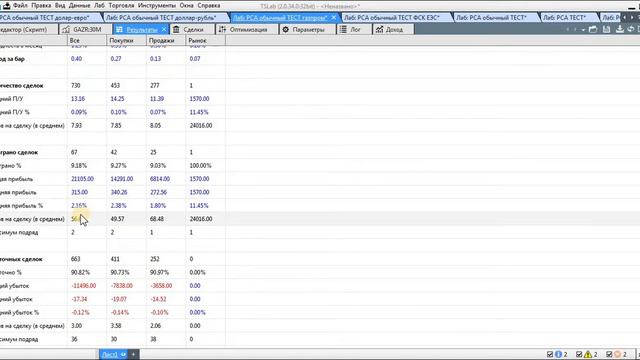Close the active газпром lab tab
The image size is (640, 360).
click(x=333, y=18)
